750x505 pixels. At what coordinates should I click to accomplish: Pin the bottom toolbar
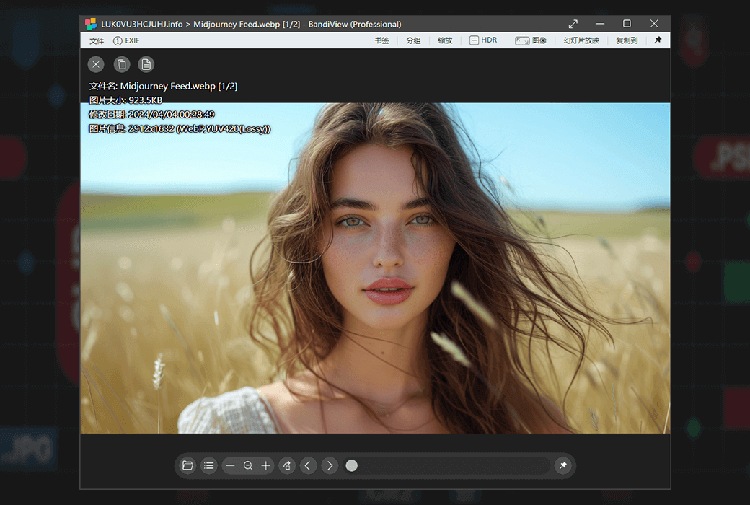click(x=563, y=465)
